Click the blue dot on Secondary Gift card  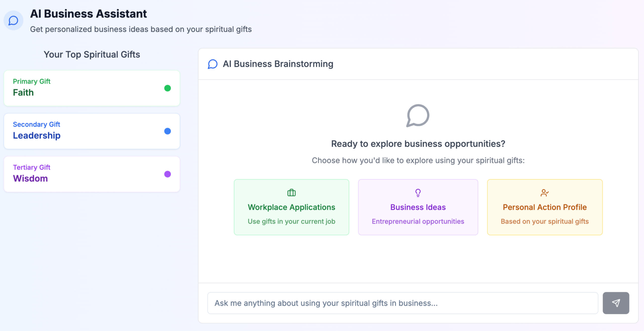168,131
